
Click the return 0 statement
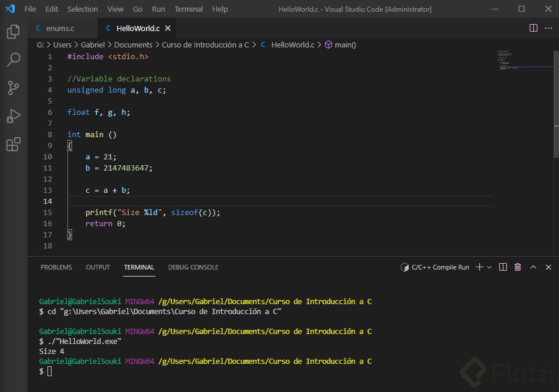tap(105, 223)
